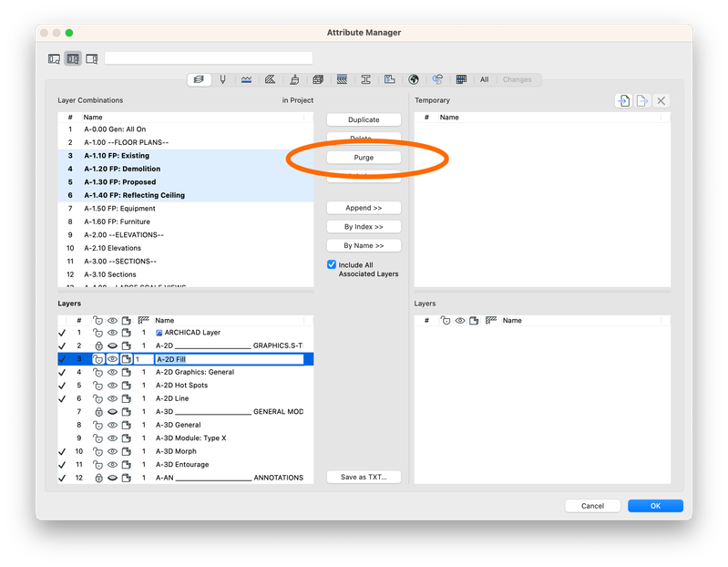Viewport: 728px width, 567px height.
Task: Click the Duplicate button
Action: 364,119
